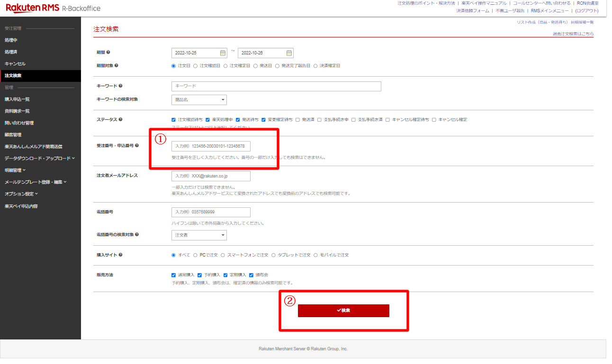Click the help icon beside 受注番号・申込番号
This screenshot has height=364, width=612.
tap(137, 146)
